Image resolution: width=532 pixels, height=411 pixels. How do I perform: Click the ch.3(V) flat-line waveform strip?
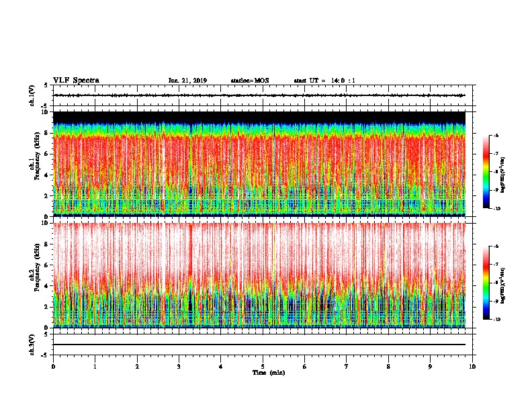click(x=259, y=345)
